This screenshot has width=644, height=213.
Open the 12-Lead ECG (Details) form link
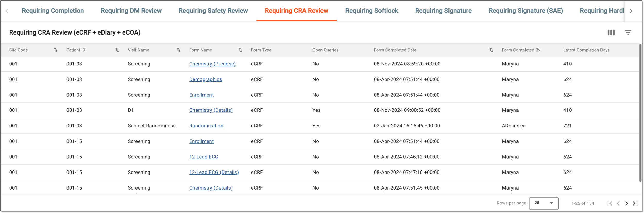pos(214,172)
